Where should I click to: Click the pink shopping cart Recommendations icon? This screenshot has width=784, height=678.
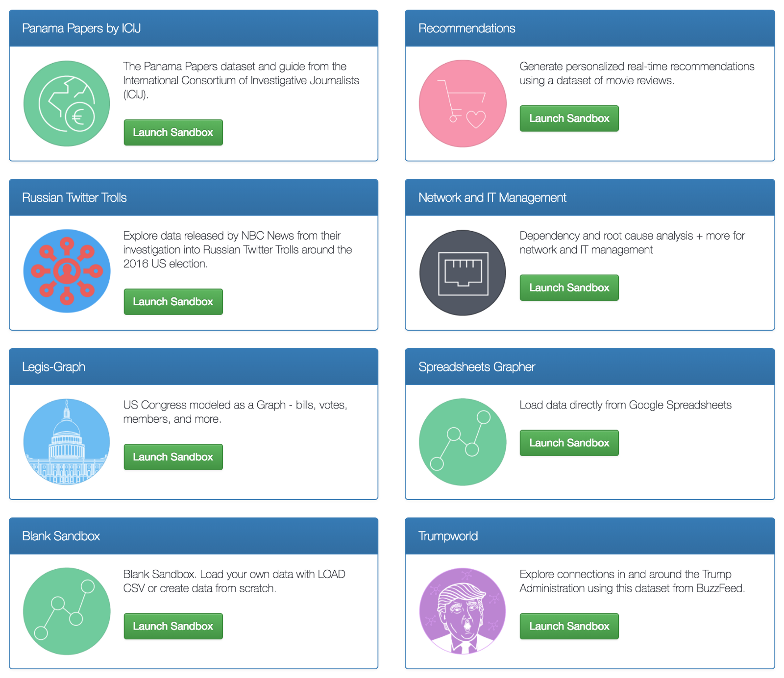tap(463, 103)
